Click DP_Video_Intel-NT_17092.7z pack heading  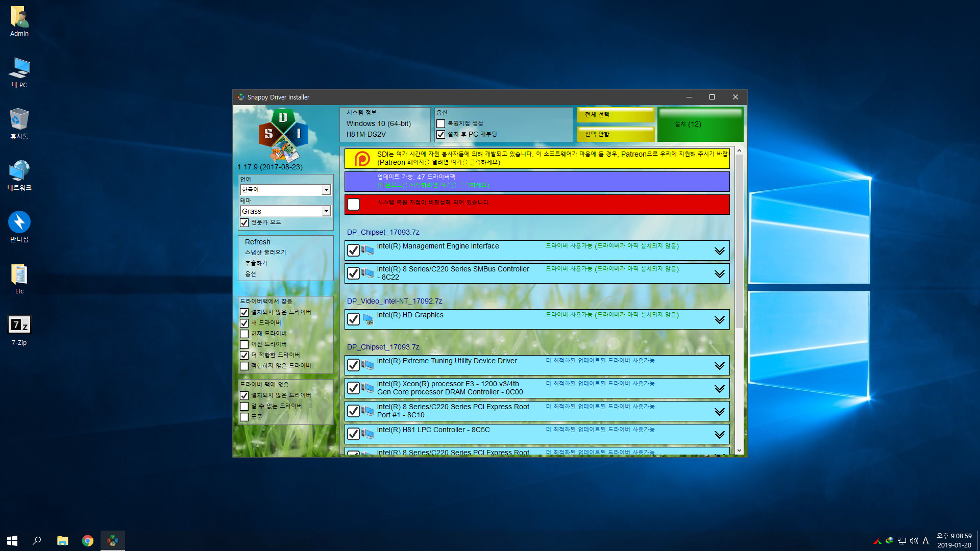[395, 301]
